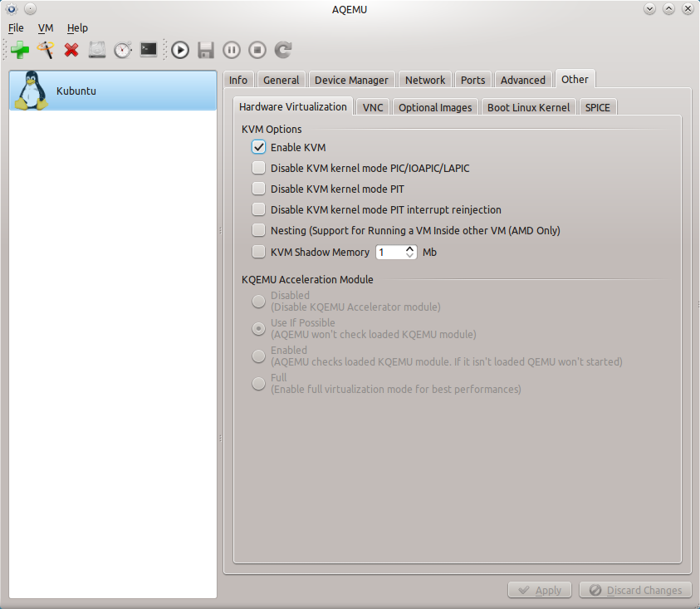Screen dimensions: 700x609
Task: Click the red X Delete VM icon
Action: 71,50
